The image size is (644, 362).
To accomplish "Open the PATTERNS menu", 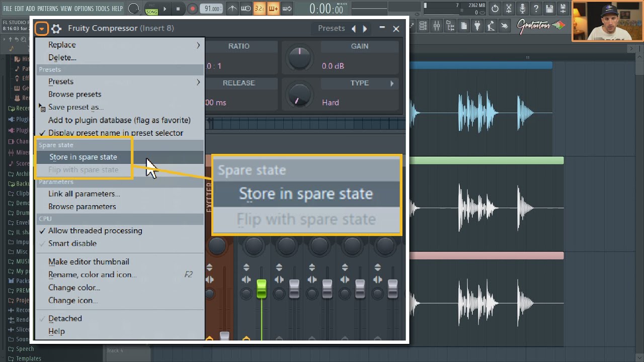I will 47,9.
